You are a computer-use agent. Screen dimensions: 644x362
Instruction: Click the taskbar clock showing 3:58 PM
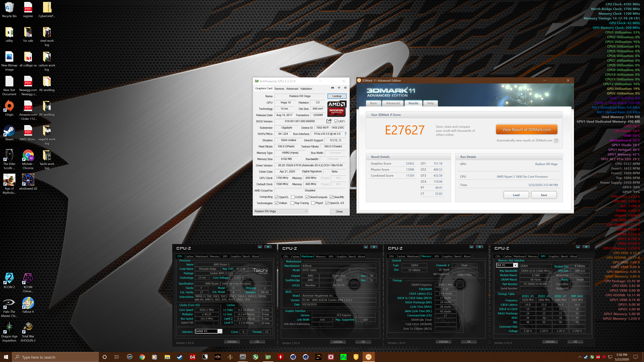coord(622,357)
